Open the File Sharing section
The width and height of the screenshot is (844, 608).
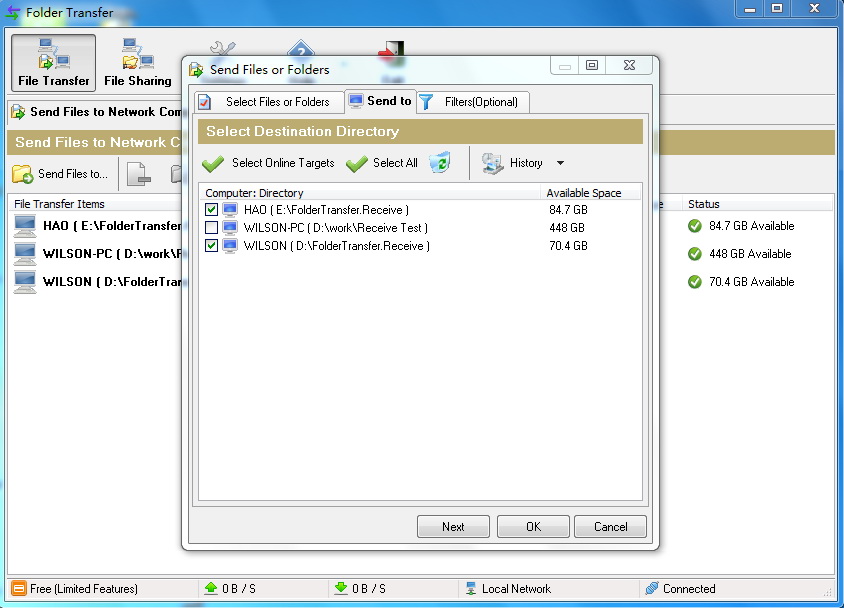pyautogui.click(x=138, y=62)
